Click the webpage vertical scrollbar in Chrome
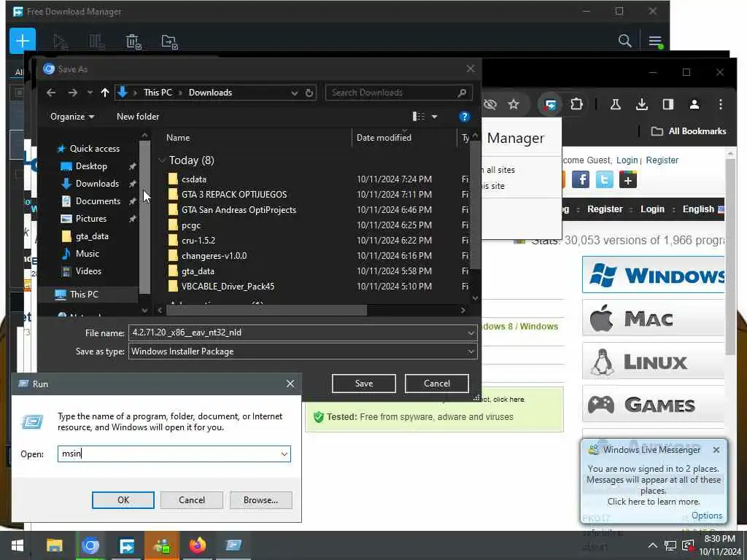Screen dimensions: 747x560 (730, 257)
